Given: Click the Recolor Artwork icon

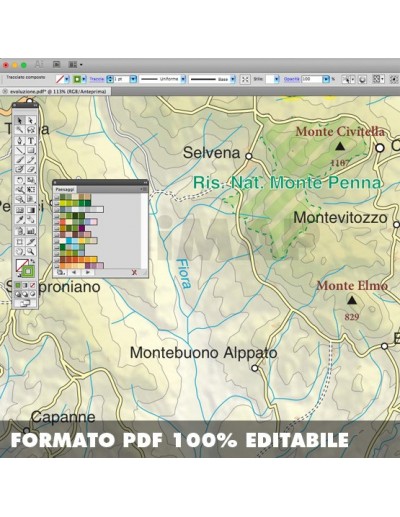Looking at the screenshot, I should pos(362,79).
